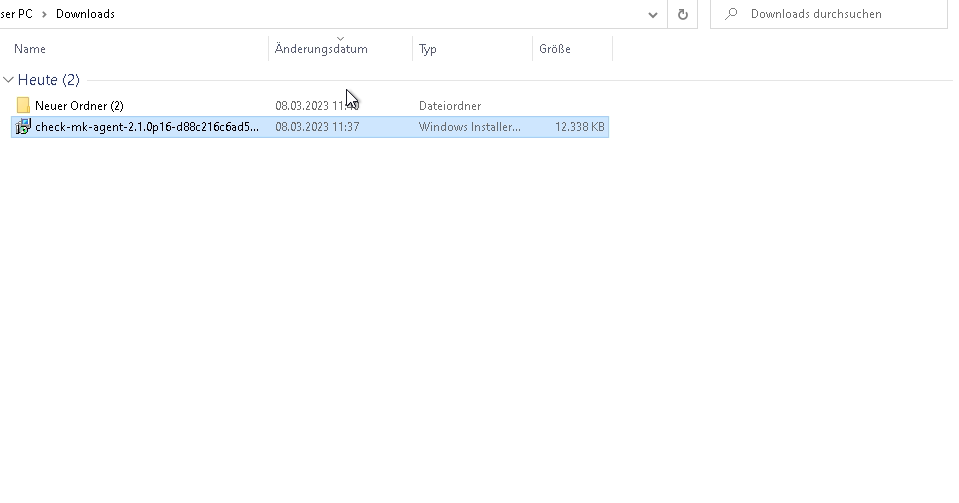Sort files by Änderungsdatum column header
This screenshot has height=503, width=959.
click(321, 49)
